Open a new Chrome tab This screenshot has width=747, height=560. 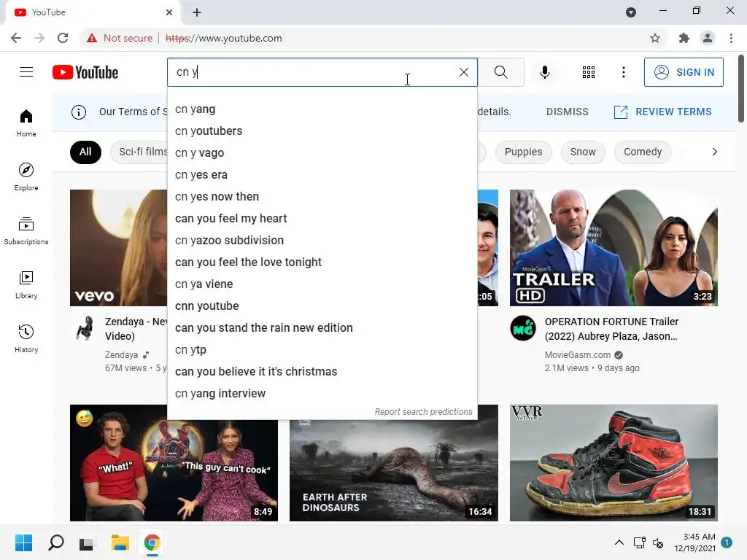tap(197, 12)
